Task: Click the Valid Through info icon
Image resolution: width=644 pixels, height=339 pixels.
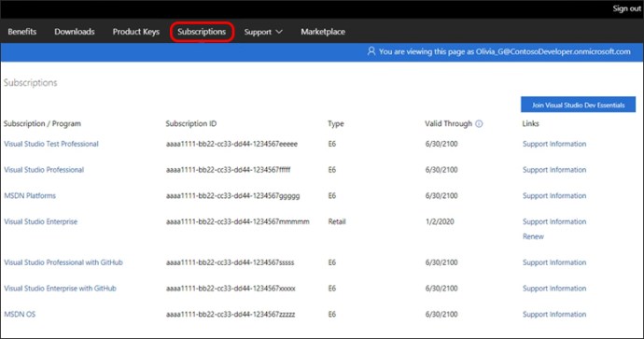Action: click(x=479, y=123)
